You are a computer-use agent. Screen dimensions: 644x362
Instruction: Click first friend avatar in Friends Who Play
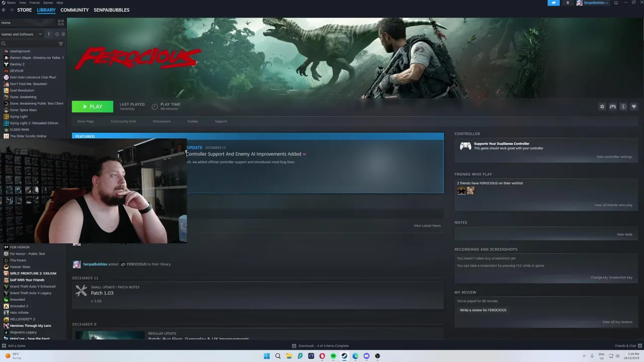coord(461,191)
